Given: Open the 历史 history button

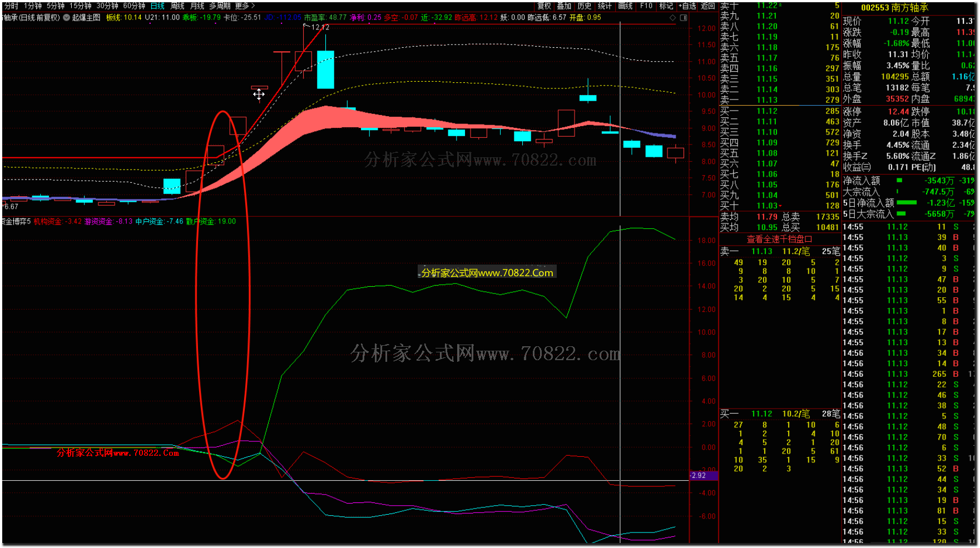Looking at the screenshot, I should tap(585, 6).
